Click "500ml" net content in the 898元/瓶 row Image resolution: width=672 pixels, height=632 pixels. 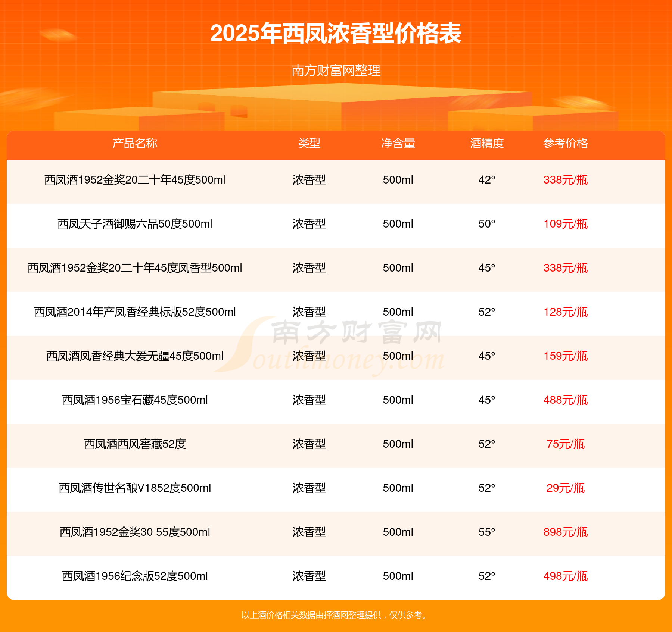(398, 532)
